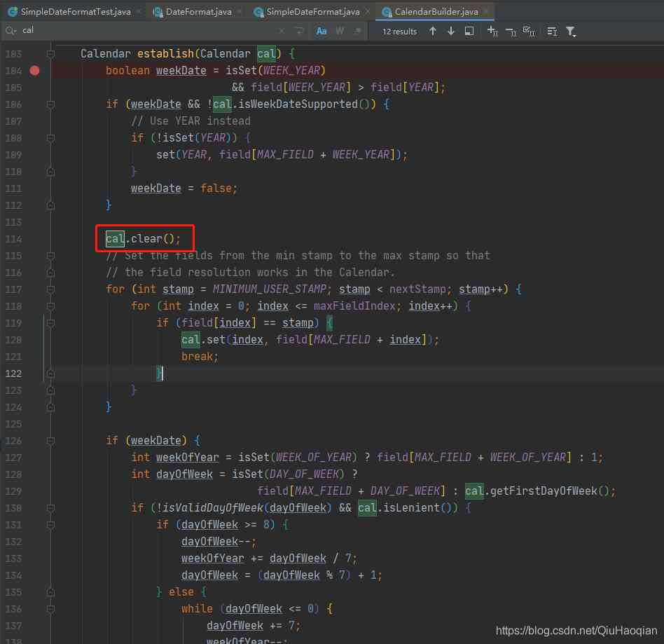Click fold end marker at line 122
The width and height of the screenshot is (664, 644).
(50, 374)
